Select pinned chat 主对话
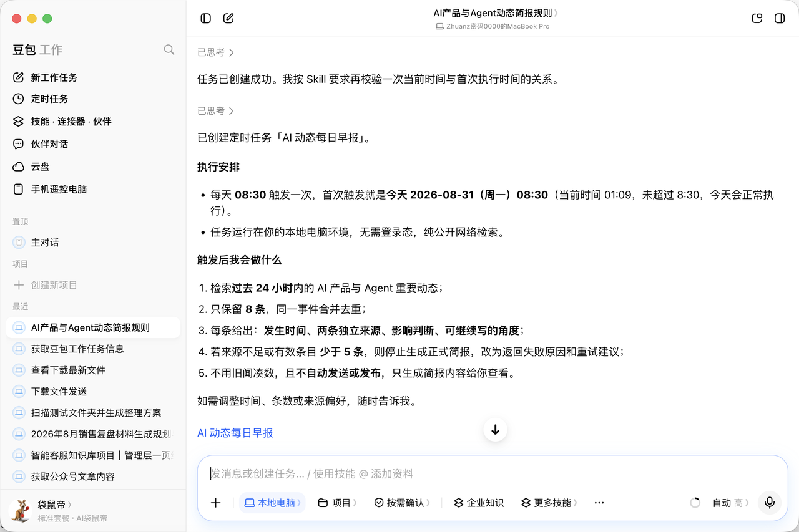The height and width of the screenshot is (532, 799). tap(93, 242)
